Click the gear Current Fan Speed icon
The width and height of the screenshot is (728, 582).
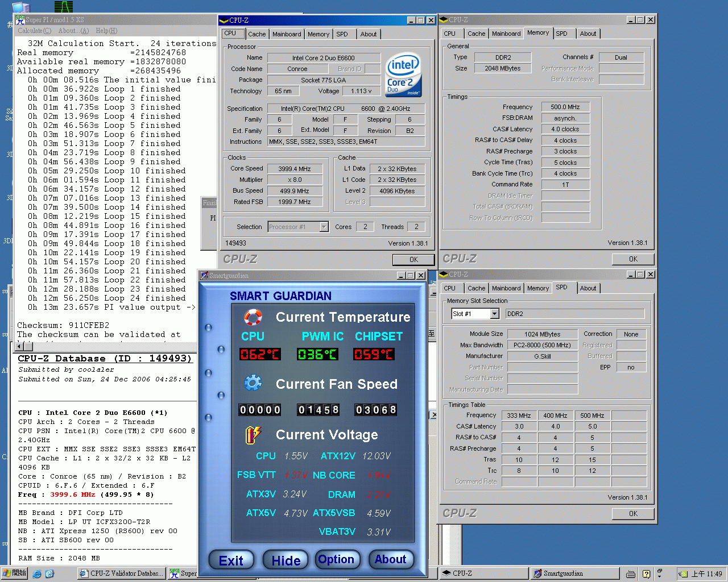tap(253, 383)
